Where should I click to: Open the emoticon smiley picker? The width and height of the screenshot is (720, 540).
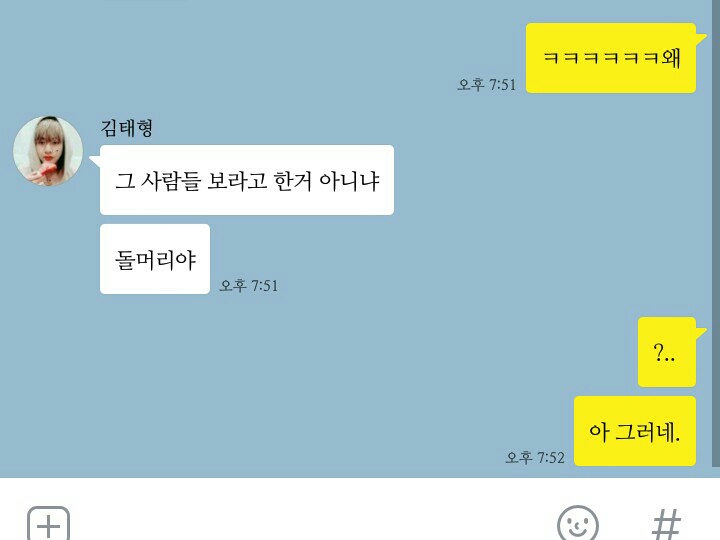tap(578, 524)
